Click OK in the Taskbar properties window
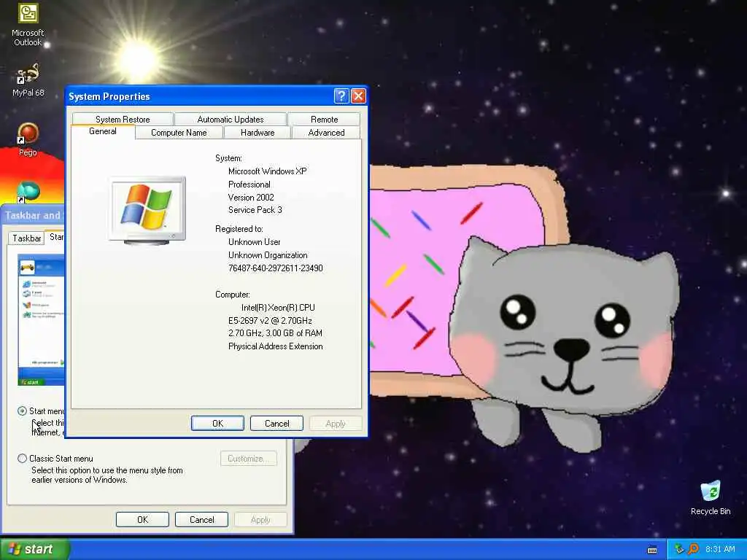The image size is (747, 560). 142,519
